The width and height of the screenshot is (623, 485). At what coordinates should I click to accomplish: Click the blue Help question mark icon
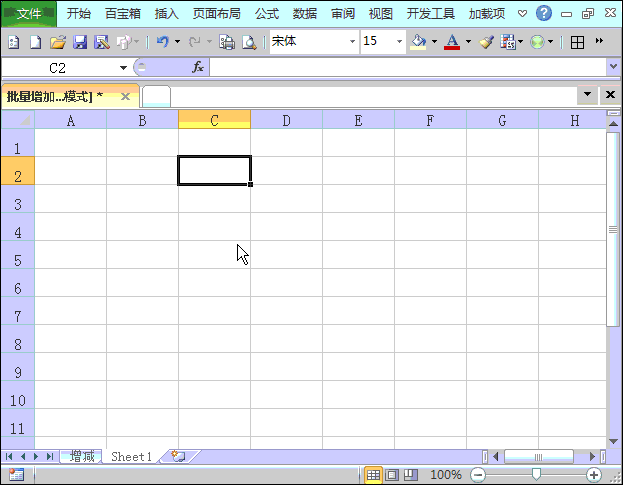[544, 14]
